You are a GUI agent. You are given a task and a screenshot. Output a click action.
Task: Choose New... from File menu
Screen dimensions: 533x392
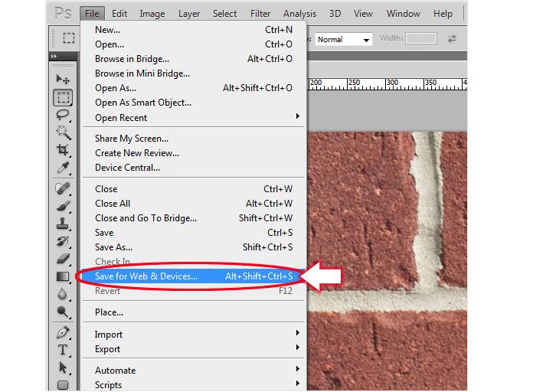pos(193,30)
